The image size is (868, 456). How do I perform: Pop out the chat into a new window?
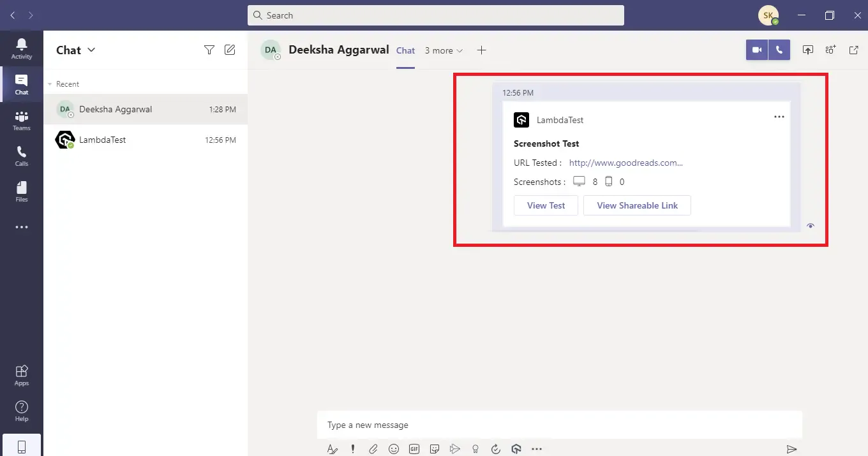[x=853, y=50]
